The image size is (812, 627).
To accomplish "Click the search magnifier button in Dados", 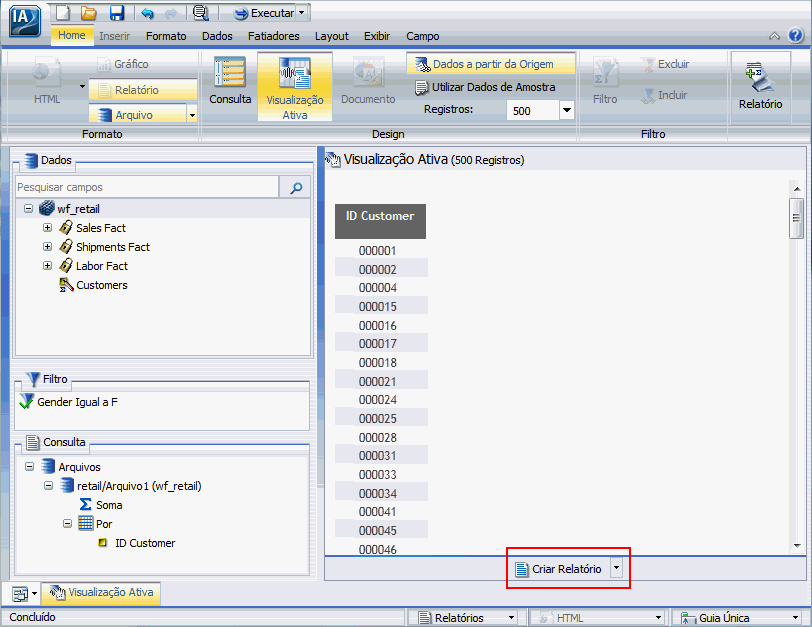I will pos(295,187).
